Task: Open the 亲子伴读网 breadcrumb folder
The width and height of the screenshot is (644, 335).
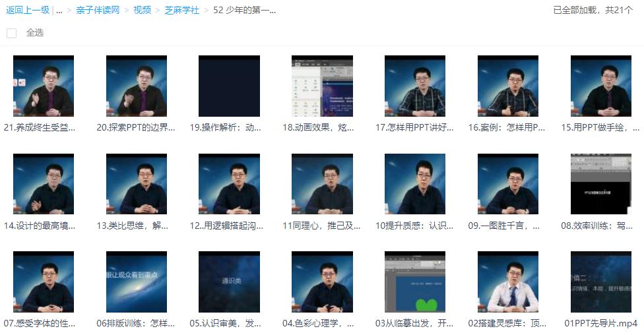Action: [97, 10]
